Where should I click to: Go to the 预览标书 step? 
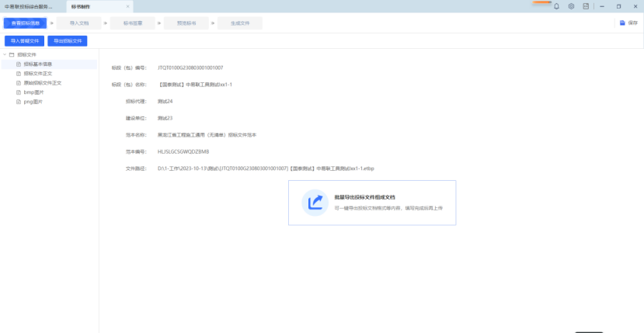[x=186, y=23]
